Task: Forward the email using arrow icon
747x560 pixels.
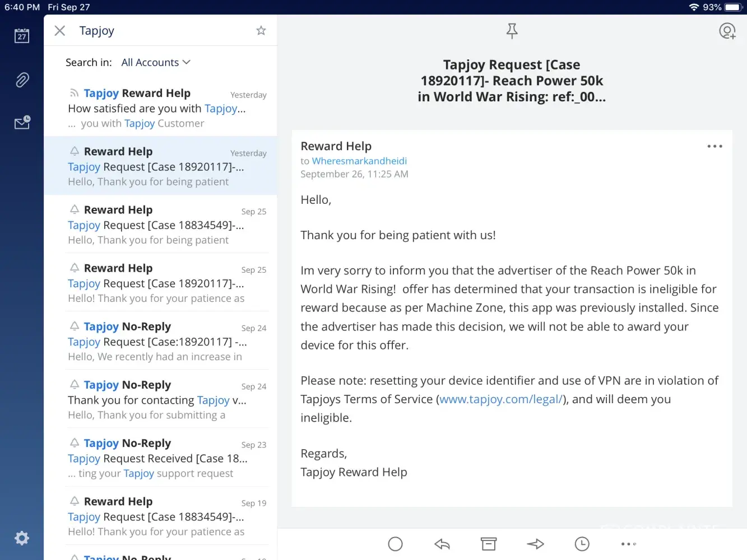Action: (535, 544)
